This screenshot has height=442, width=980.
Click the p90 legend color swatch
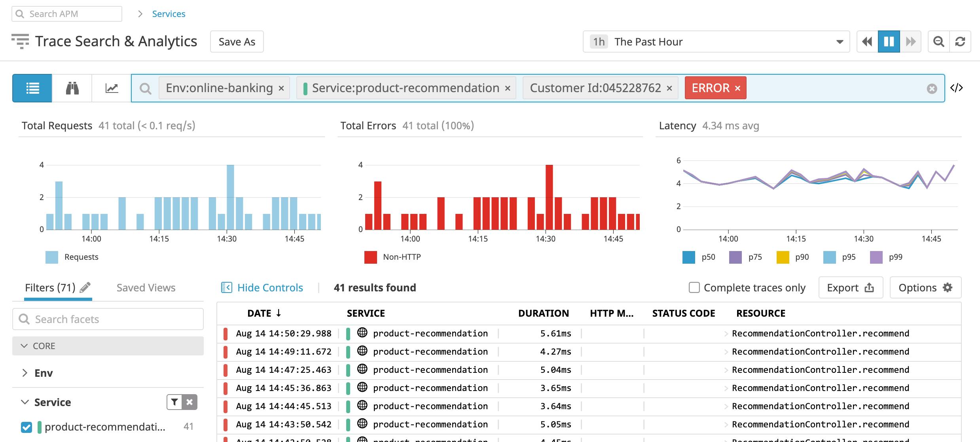783,257
